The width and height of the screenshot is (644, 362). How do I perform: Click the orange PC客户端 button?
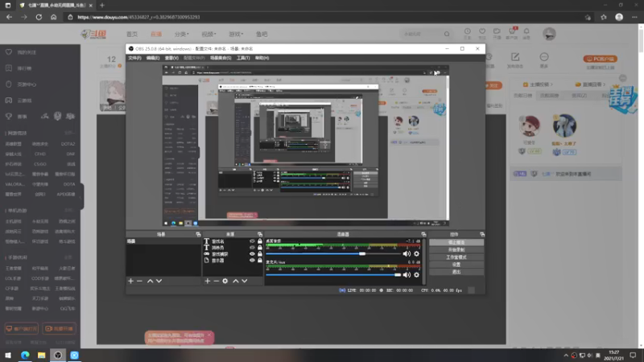[x=601, y=59]
